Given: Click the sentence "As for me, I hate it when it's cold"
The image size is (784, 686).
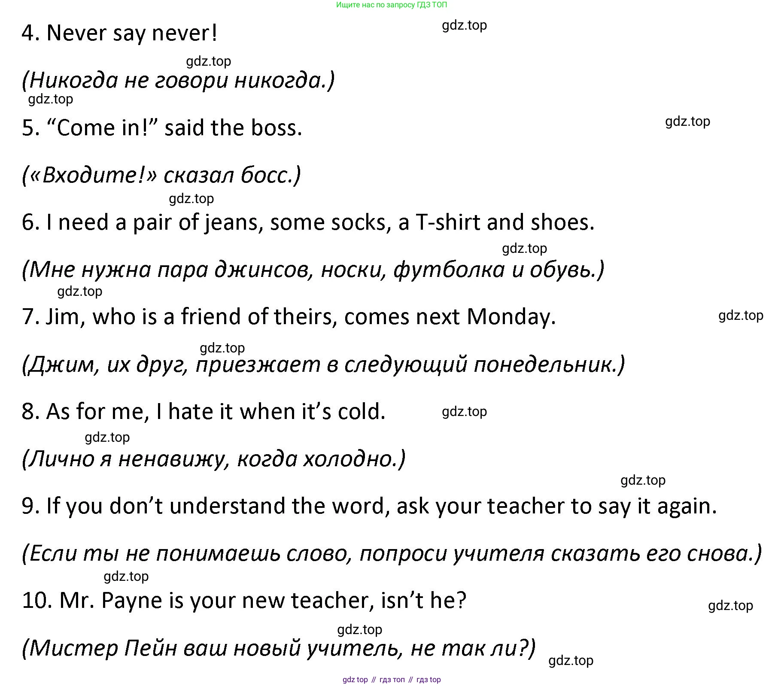Looking at the screenshot, I should click(x=204, y=411).
